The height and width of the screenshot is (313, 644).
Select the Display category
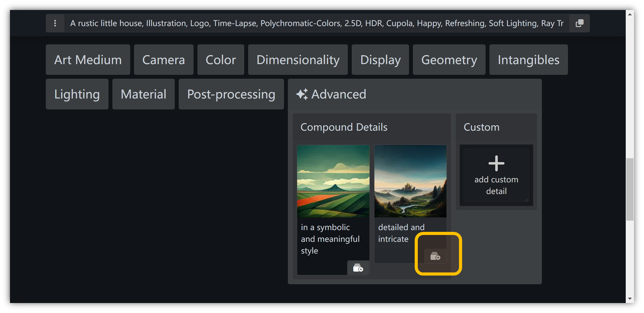(x=380, y=60)
